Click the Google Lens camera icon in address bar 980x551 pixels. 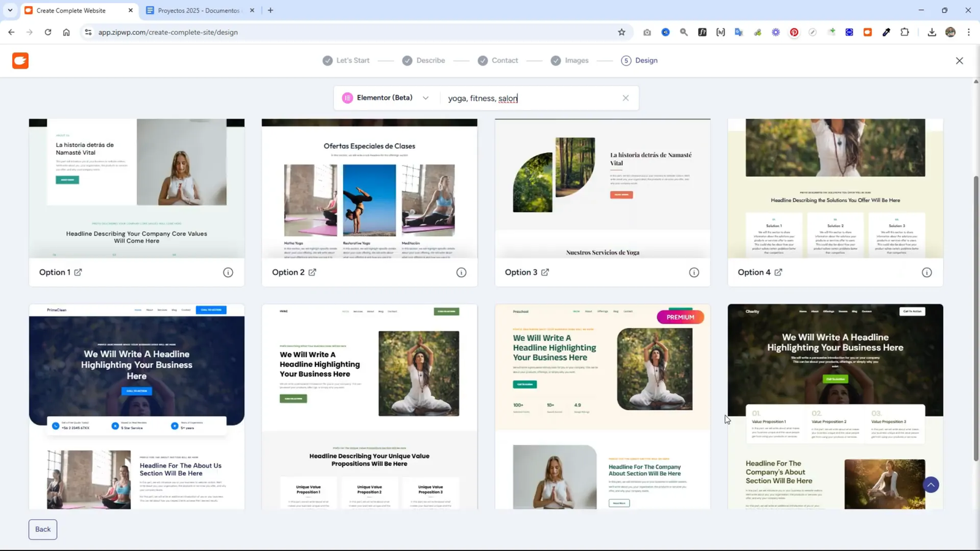646,32
